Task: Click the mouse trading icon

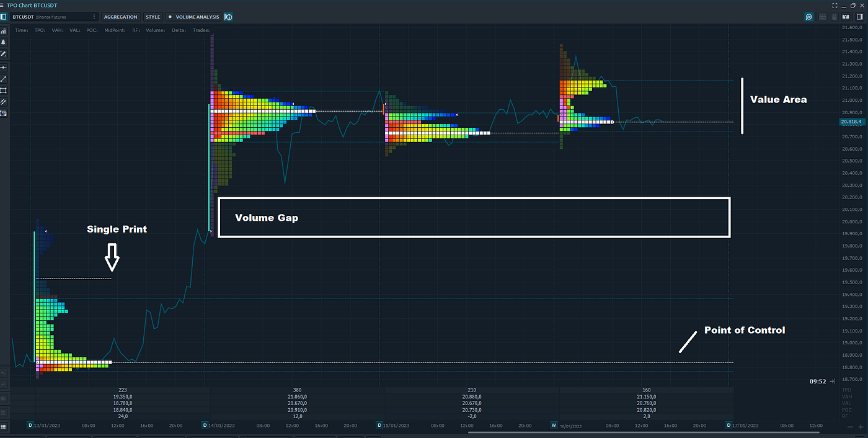Action: [834, 17]
